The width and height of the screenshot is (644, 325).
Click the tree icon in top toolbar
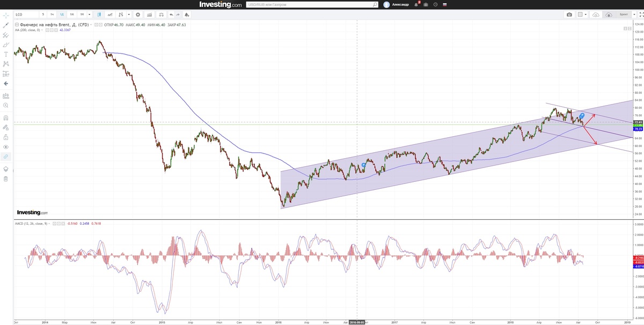coord(187,14)
